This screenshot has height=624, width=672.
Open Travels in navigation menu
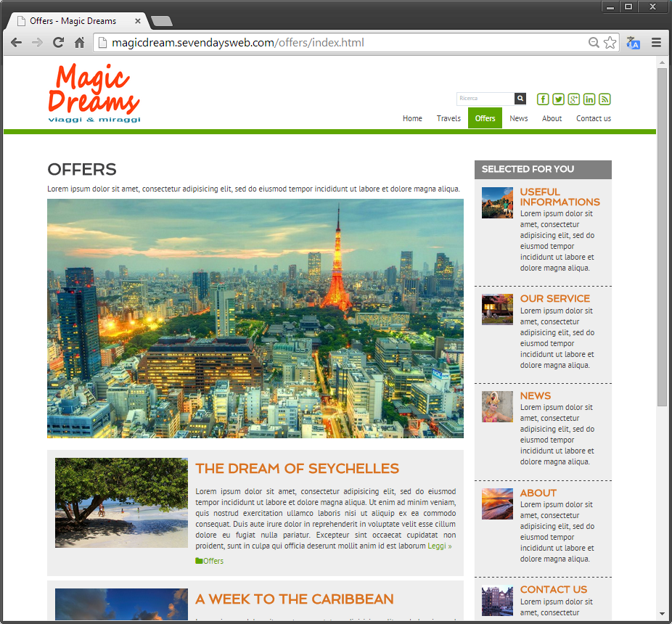(448, 118)
